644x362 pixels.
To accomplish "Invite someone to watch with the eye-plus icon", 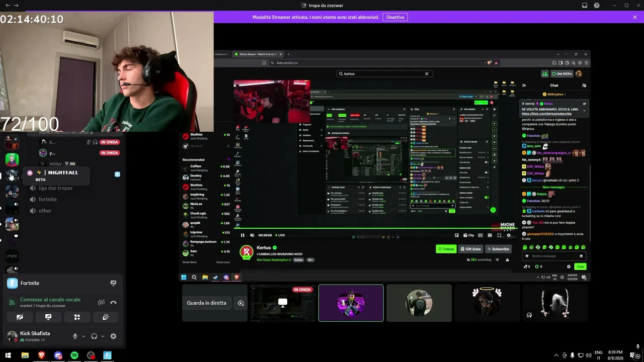I will [x=241, y=303].
